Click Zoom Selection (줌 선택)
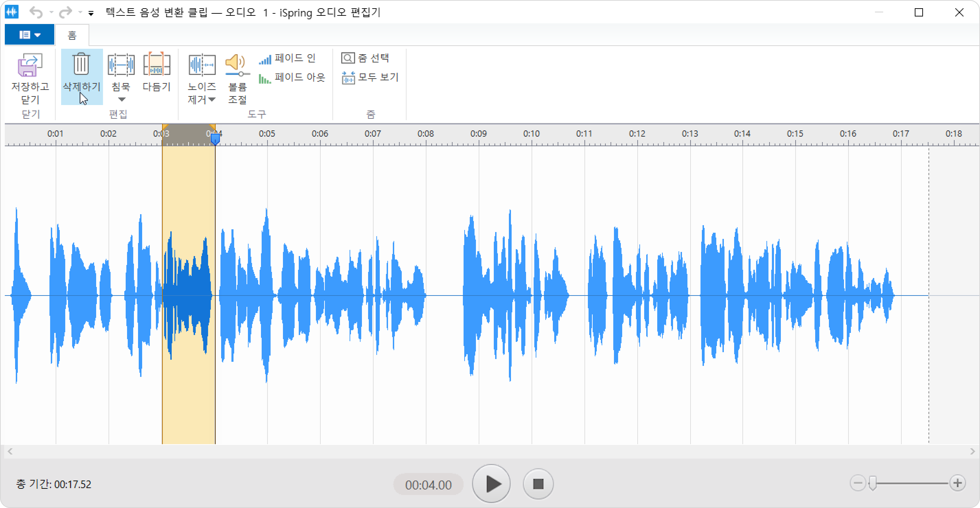Viewport: 980px width, 508px height. click(365, 58)
